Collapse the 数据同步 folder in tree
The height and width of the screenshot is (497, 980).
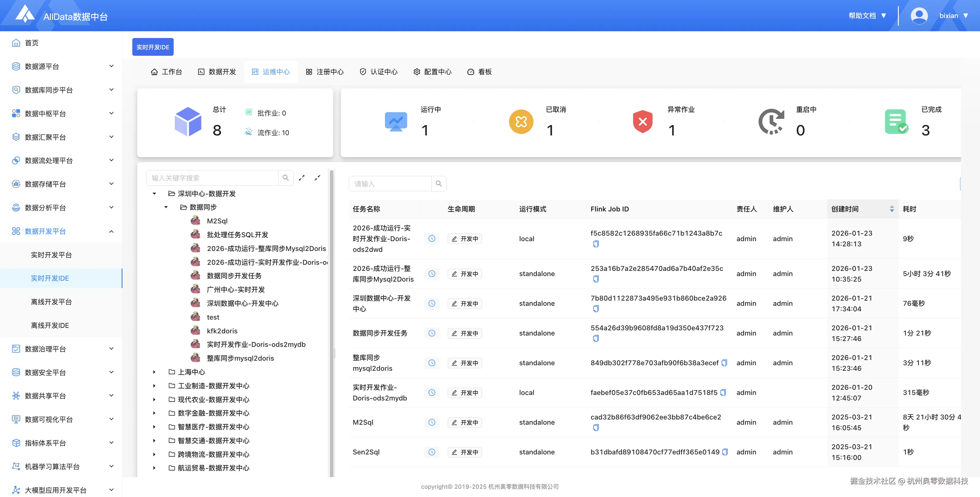165,207
